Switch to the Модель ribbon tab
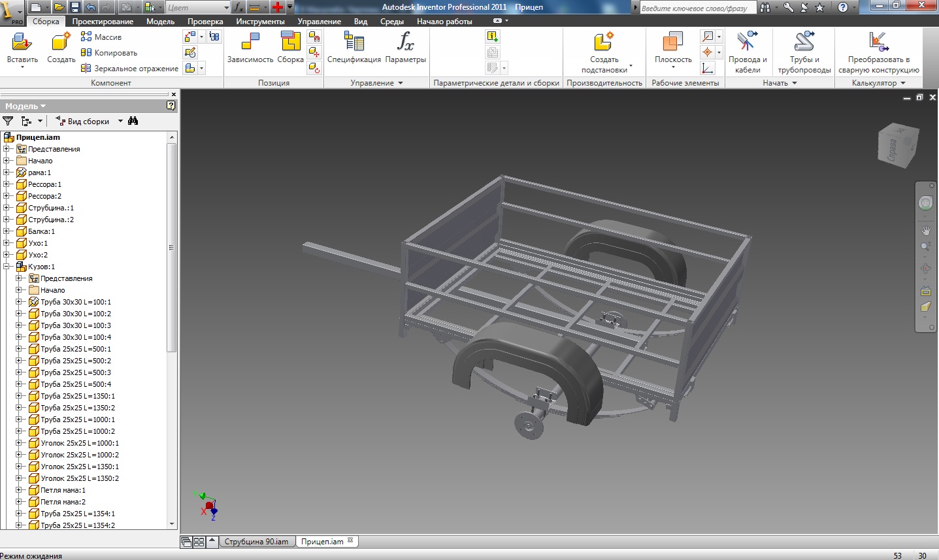This screenshot has height=560, width=939. pos(160,21)
